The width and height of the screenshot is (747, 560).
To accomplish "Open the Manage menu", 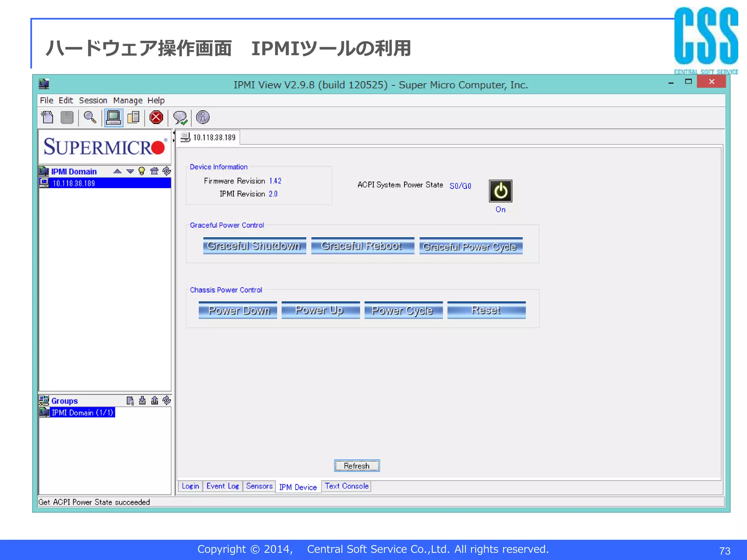I will [x=128, y=100].
